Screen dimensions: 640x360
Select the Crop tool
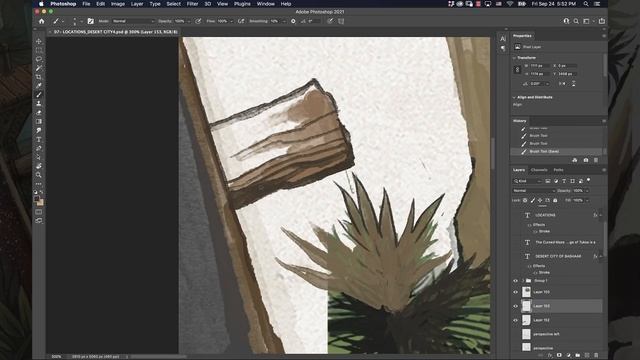[39, 77]
